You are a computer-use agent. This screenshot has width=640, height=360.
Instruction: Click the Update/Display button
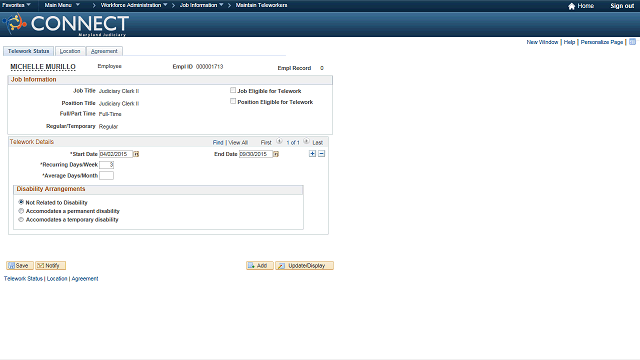[304, 266]
